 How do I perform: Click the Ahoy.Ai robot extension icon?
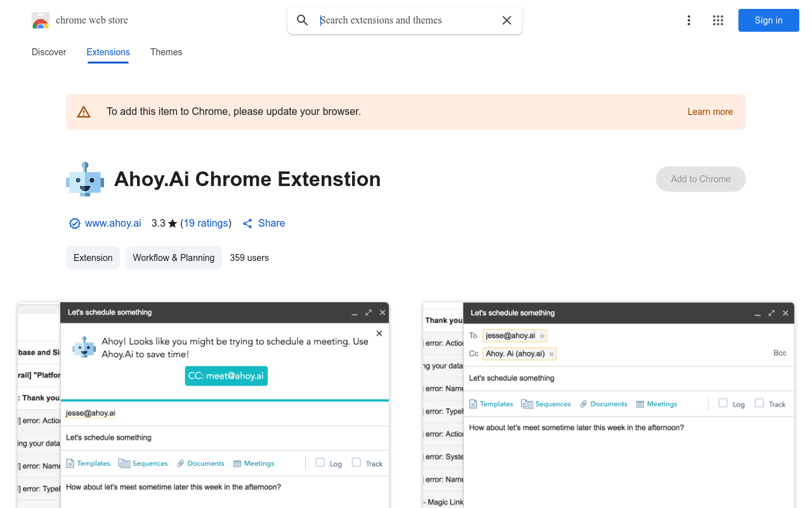(85, 179)
